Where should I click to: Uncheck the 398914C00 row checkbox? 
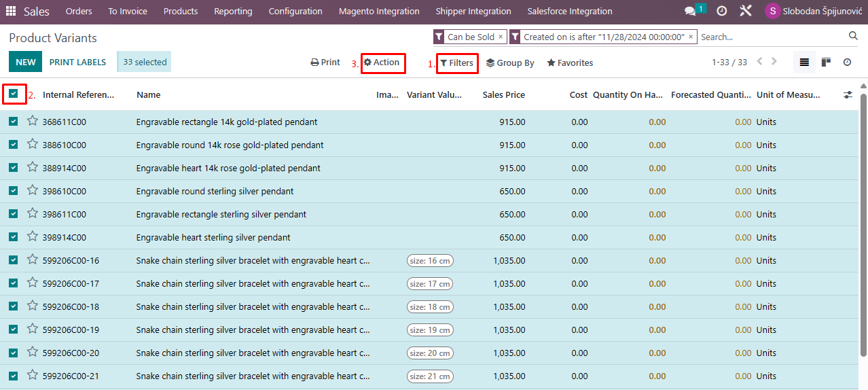[x=14, y=237]
